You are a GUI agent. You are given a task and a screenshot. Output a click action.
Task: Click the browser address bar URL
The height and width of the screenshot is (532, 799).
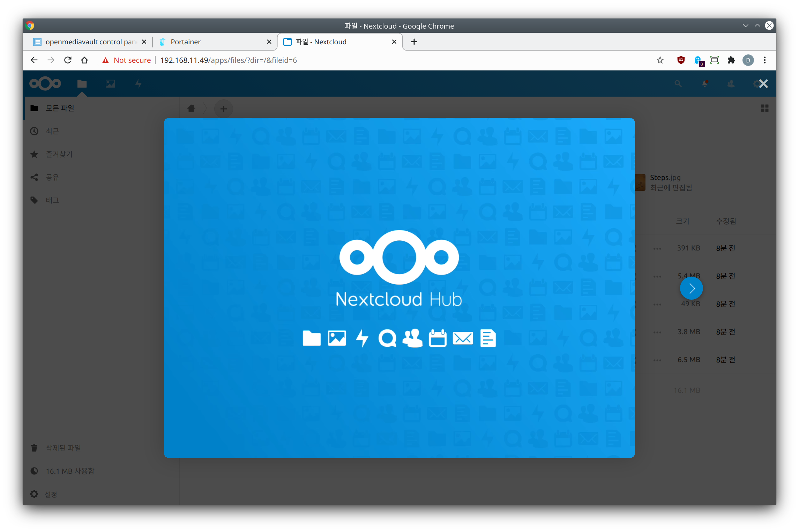[229, 60]
